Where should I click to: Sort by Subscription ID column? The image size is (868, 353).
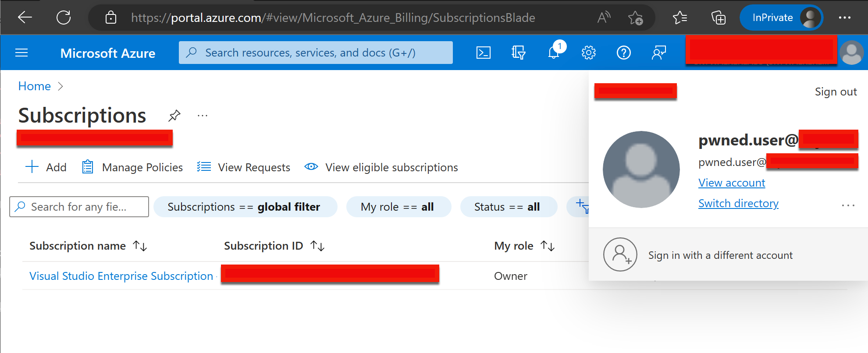[x=274, y=246]
